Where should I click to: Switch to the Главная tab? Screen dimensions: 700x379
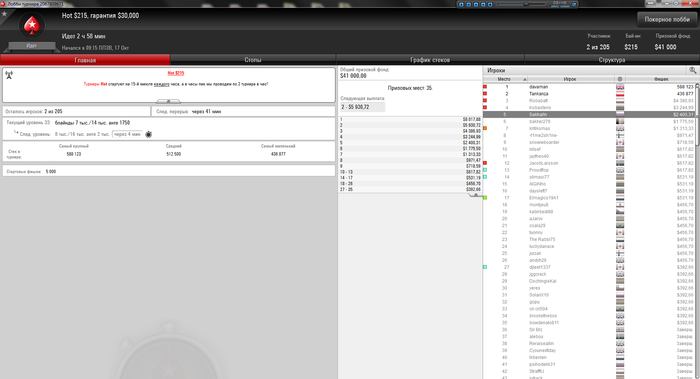point(85,60)
